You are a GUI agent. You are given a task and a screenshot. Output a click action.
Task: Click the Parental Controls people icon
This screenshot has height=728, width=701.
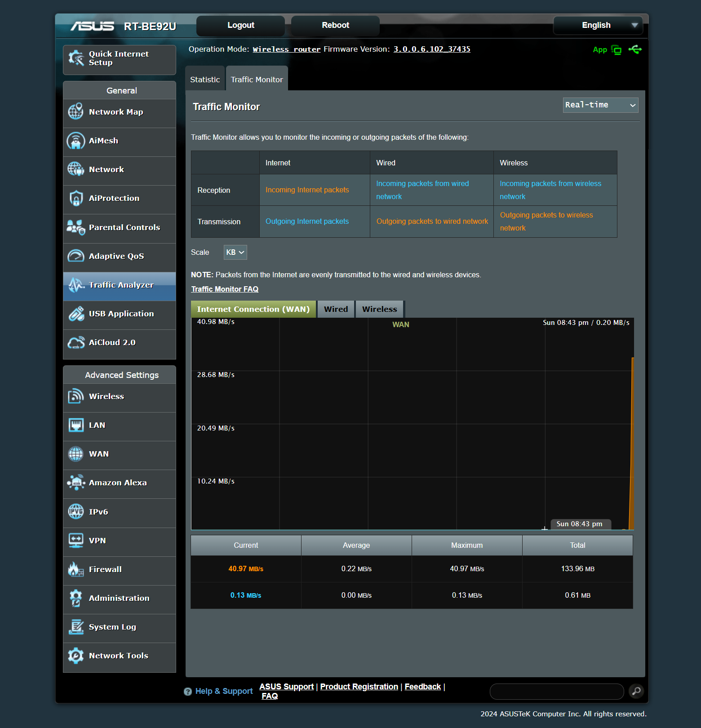point(75,227)
